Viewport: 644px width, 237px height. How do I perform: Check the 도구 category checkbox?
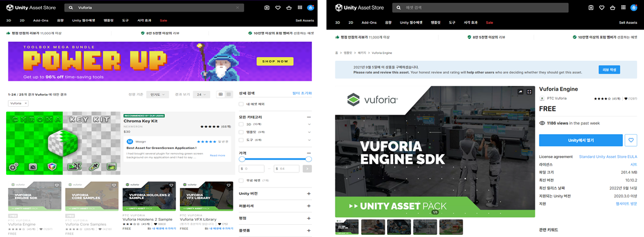pos(241,140)
